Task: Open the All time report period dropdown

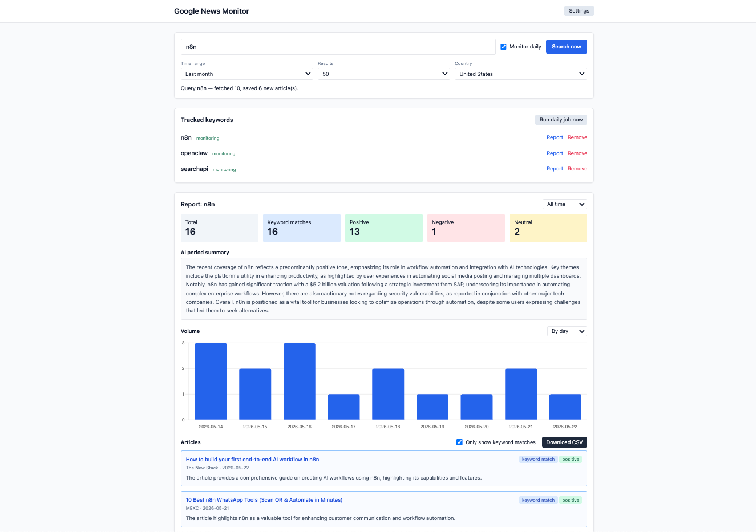Action: pyautogui.click(x=565, y=204)
